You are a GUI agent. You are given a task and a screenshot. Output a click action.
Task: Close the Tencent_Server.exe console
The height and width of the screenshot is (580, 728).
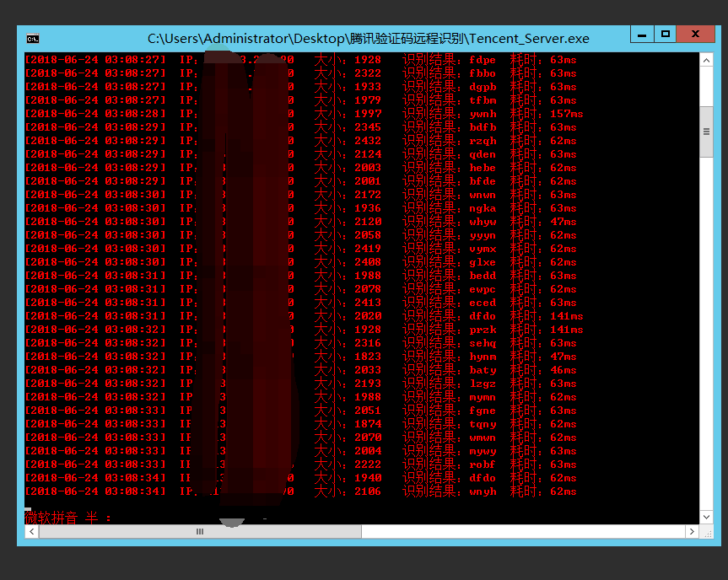[696, 34]
